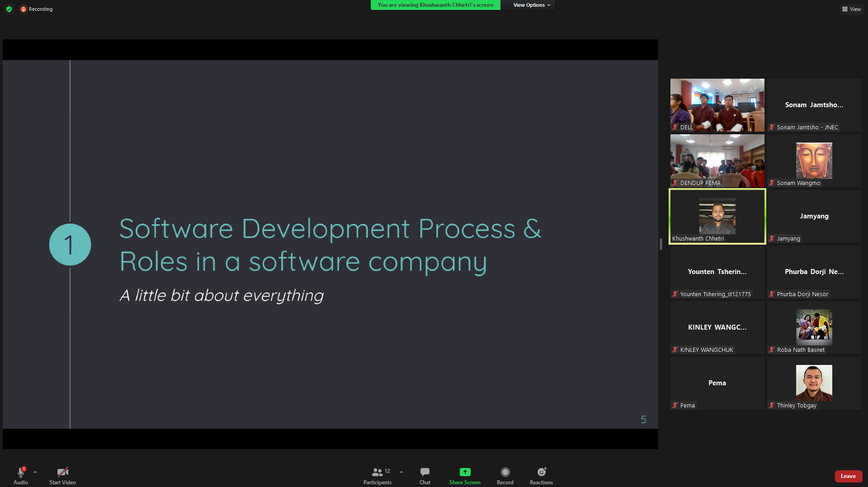Click the screen viewing banner

pyautogui.click(x=435, y=5)
